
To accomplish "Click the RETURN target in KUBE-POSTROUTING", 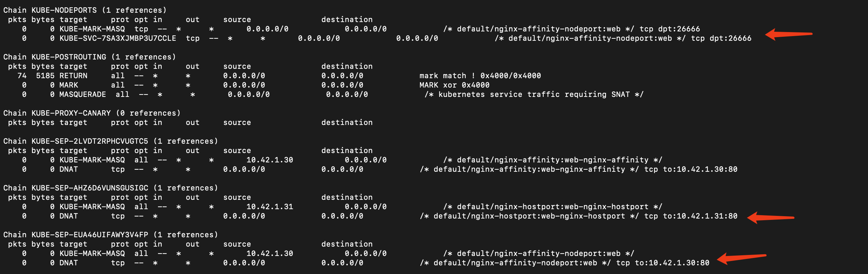I will pos(73,76).
